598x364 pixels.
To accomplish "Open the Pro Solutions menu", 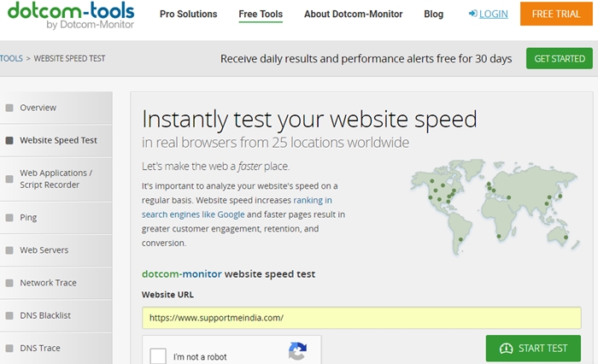I will 189,15.
